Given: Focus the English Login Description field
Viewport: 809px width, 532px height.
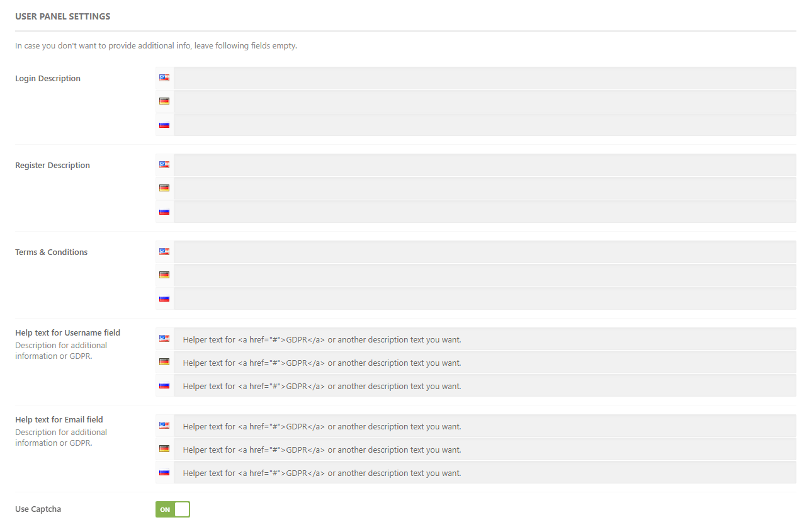Looking at the screenshot, I should click(x=485, y=78).
